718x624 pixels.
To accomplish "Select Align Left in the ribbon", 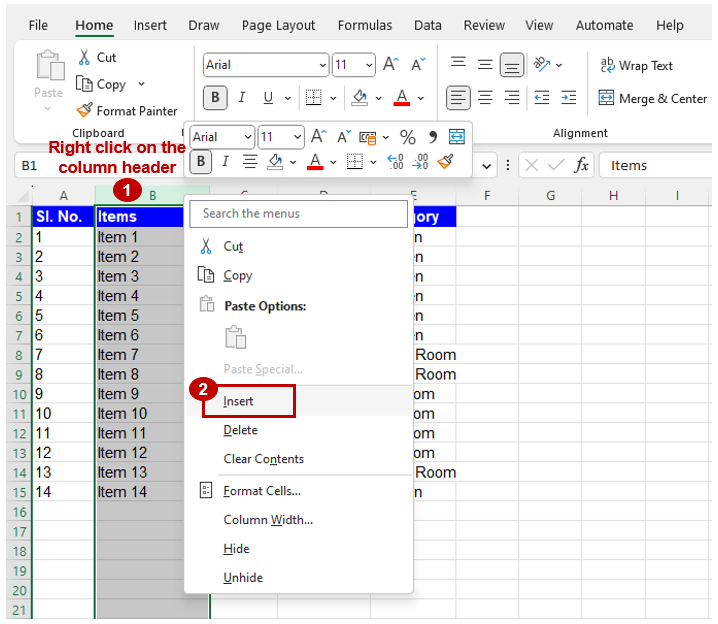I will [x=458, y=98].
